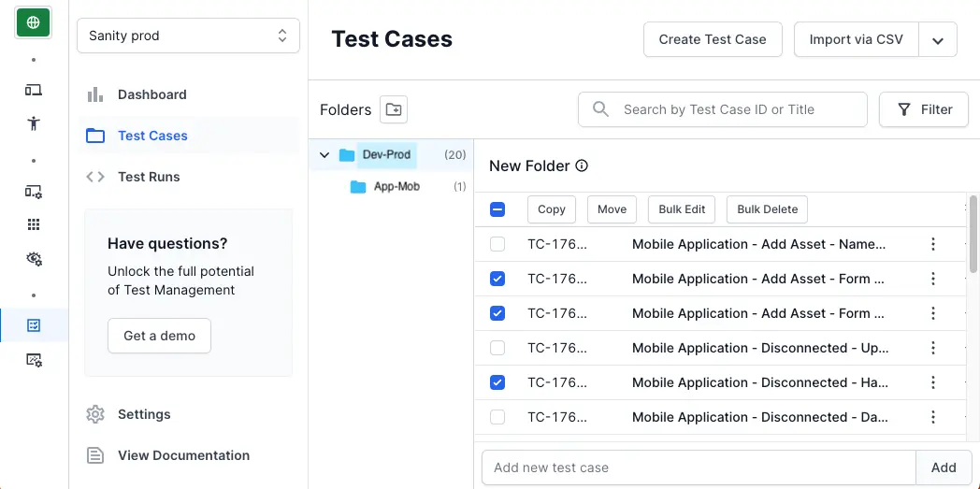Viewport: 980px width, 489px height.
Task: Click the nine-dot grid icon in left rail
Action: [x=34, y=224]
